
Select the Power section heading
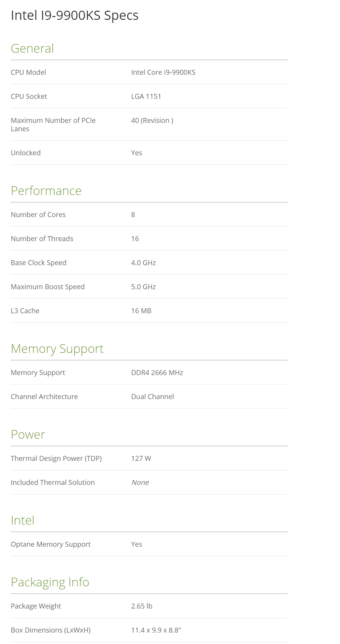click(28, 435)
